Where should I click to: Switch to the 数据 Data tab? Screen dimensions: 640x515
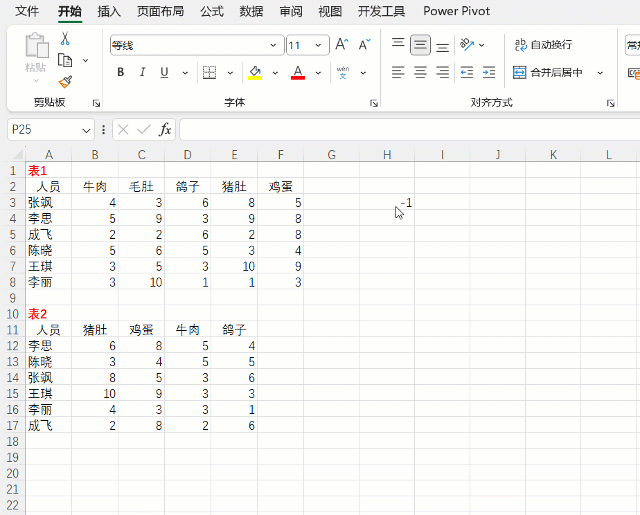pyautogui.click(x=251, y=11)
